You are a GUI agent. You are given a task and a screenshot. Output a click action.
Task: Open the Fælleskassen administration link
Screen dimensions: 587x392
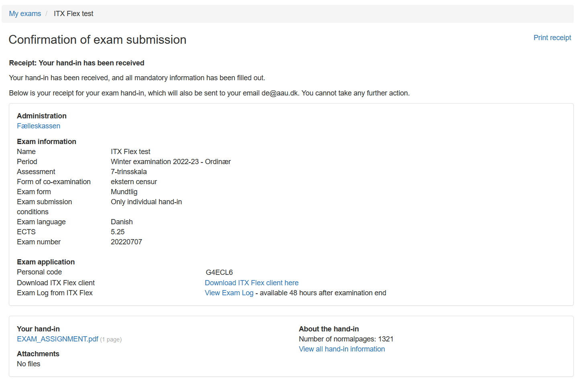coord(39,126)
